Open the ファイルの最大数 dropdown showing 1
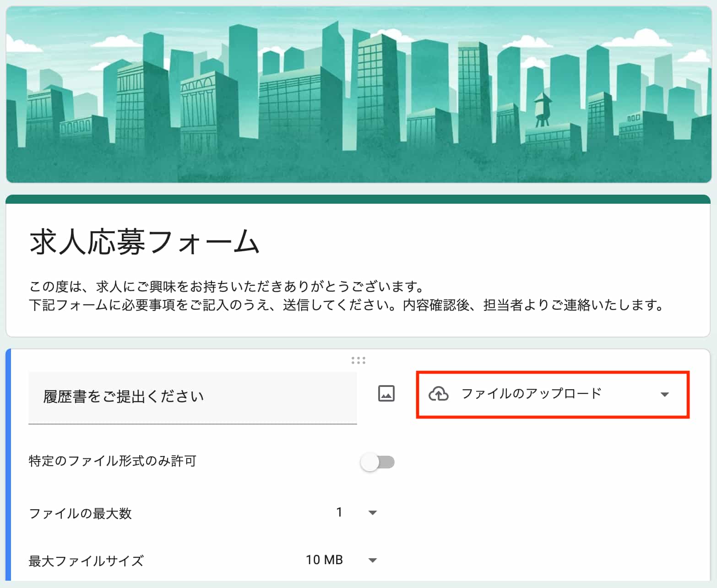 pyautogui.click(x=356, y=512)
